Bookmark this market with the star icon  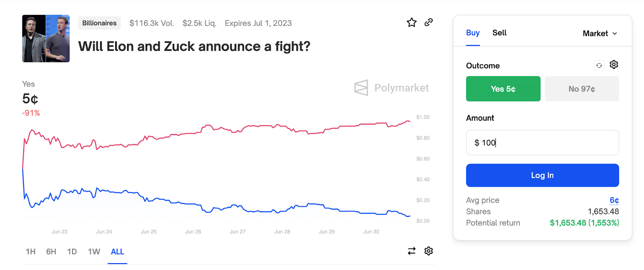pyautogui.click(x=411, y=23)
